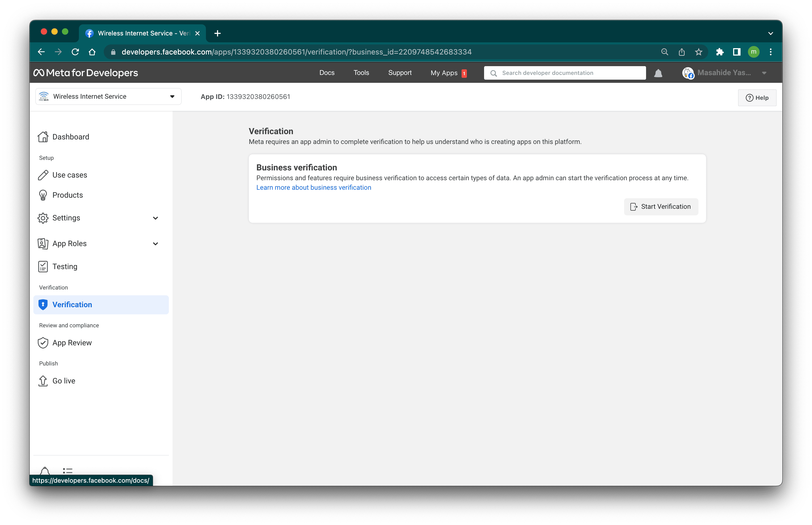The image size is (812, 525).
Task: Open the Tools menu
Action: click(x=361, y=73)
